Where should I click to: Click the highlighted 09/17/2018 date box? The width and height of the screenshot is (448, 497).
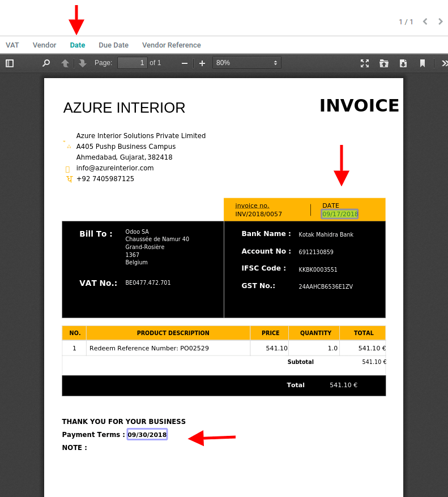coord(340,214)
